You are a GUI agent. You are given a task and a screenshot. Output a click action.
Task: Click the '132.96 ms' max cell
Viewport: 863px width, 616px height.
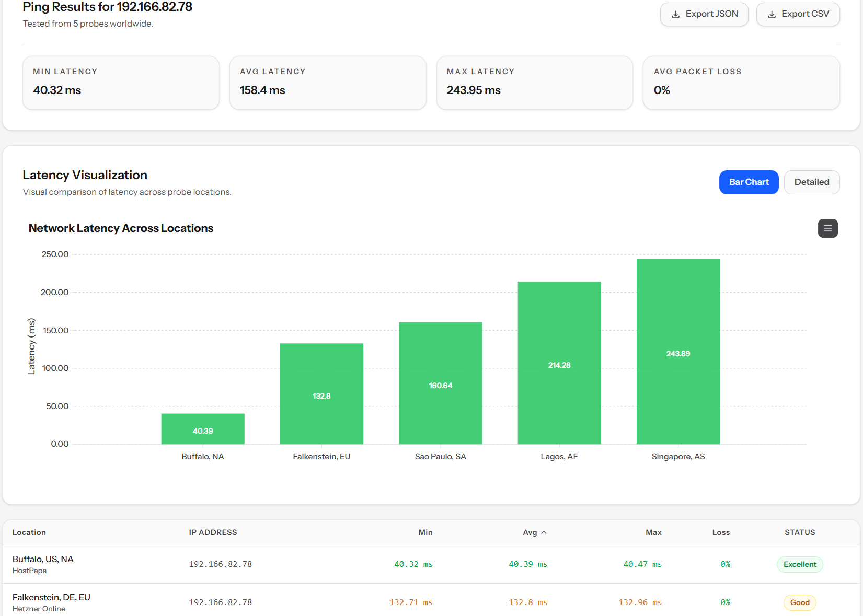point(640,602)
